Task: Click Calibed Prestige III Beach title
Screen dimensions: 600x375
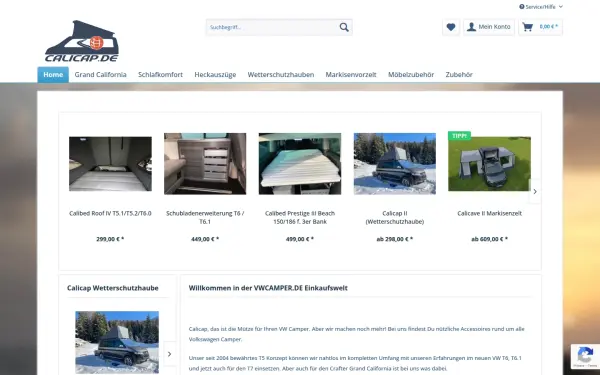Action: tap(300, 217)
